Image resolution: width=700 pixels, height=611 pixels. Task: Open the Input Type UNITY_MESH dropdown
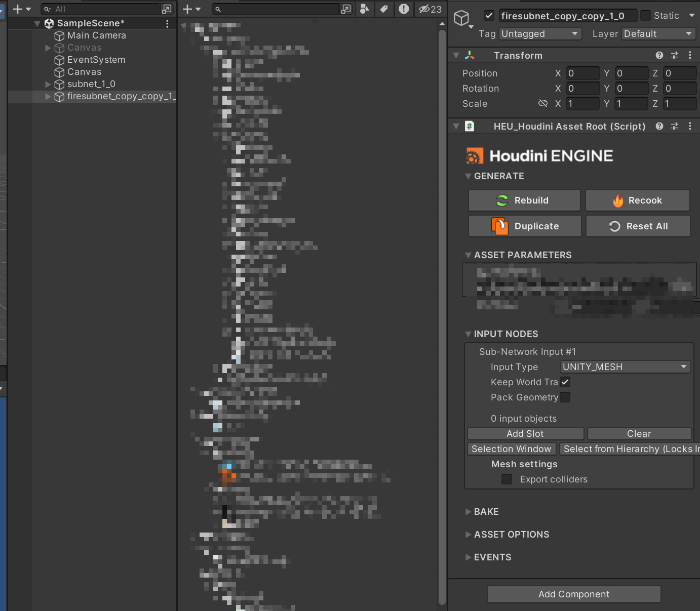(x=625, y=366)
